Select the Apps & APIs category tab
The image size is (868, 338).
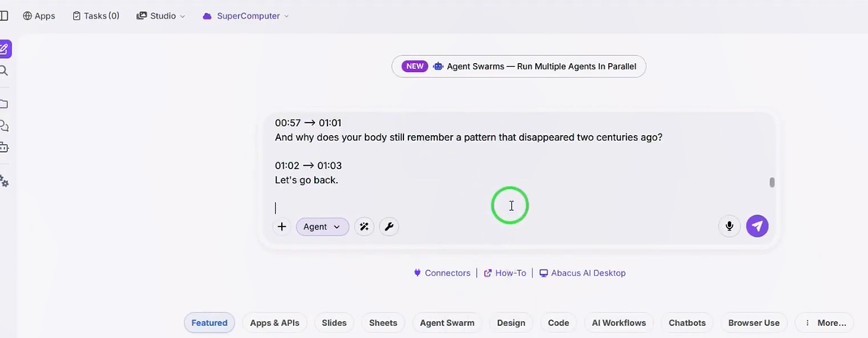274,323
